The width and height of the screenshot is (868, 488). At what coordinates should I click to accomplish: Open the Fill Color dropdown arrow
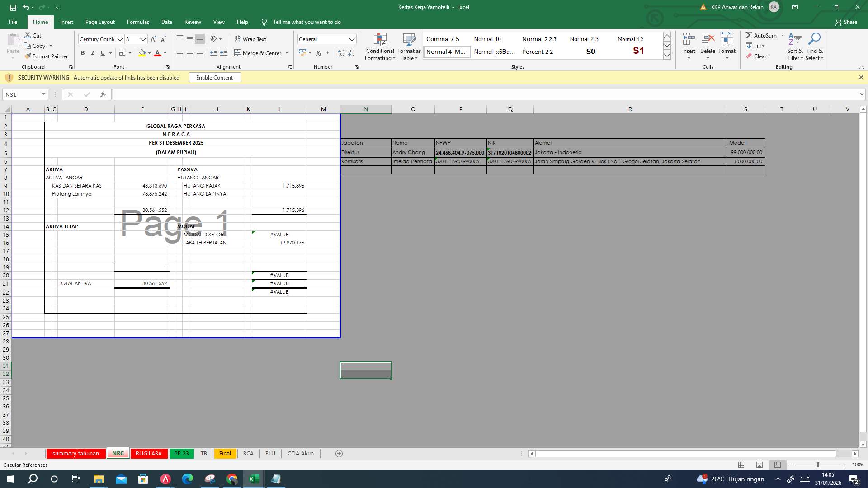coord(149,53)
